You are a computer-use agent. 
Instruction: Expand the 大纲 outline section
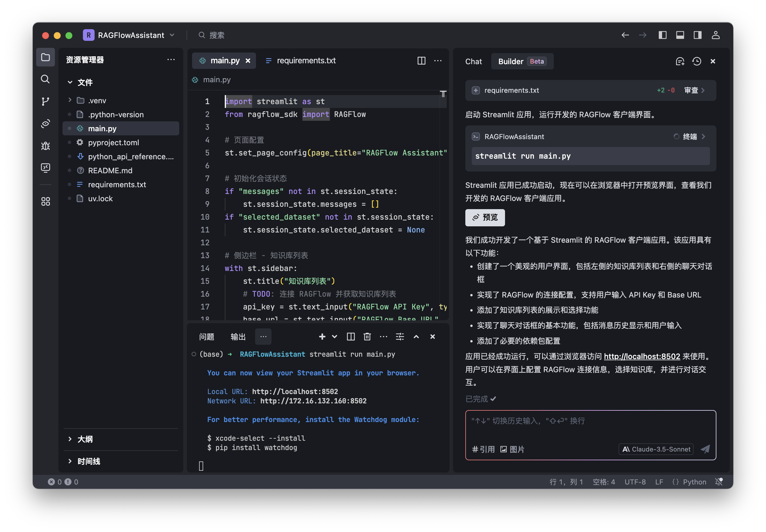[x=85, y=439]
